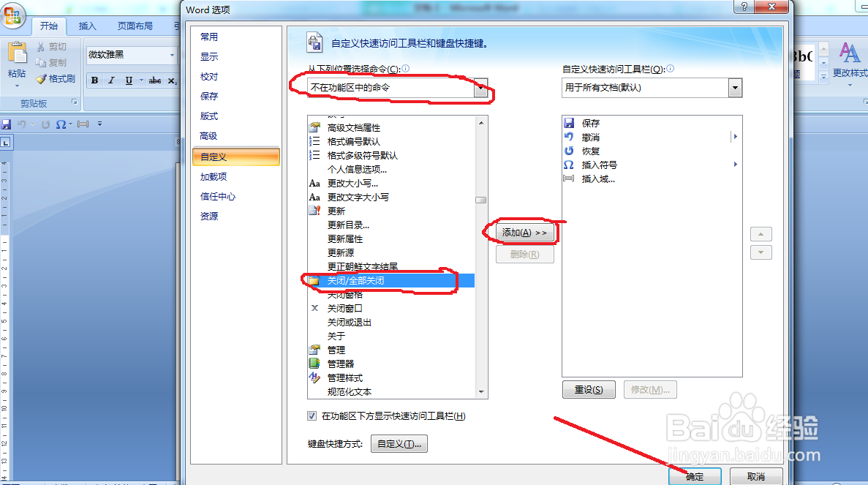
Task: Open the choose commands from dropdown
Action: 481,88
